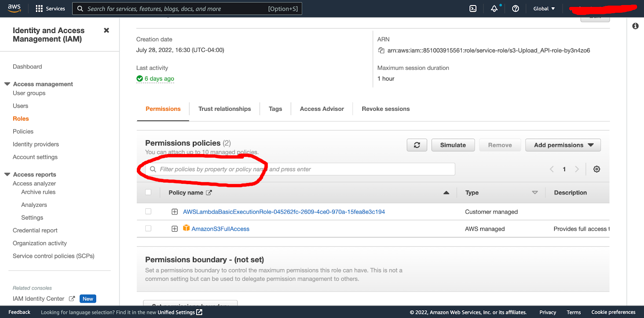Click the top services search field

click(x=187, y=8)
